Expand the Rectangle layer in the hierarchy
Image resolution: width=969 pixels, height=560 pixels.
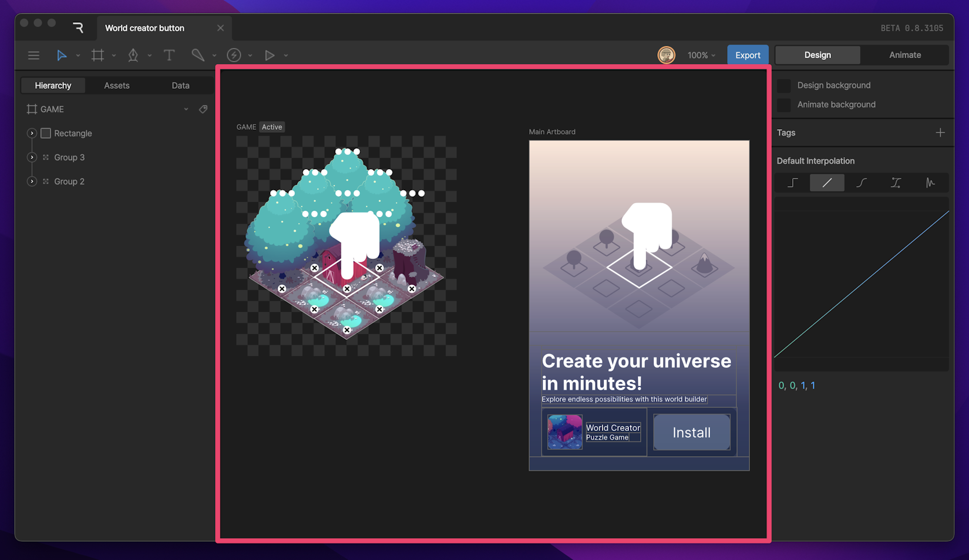(x=32, y=133)
